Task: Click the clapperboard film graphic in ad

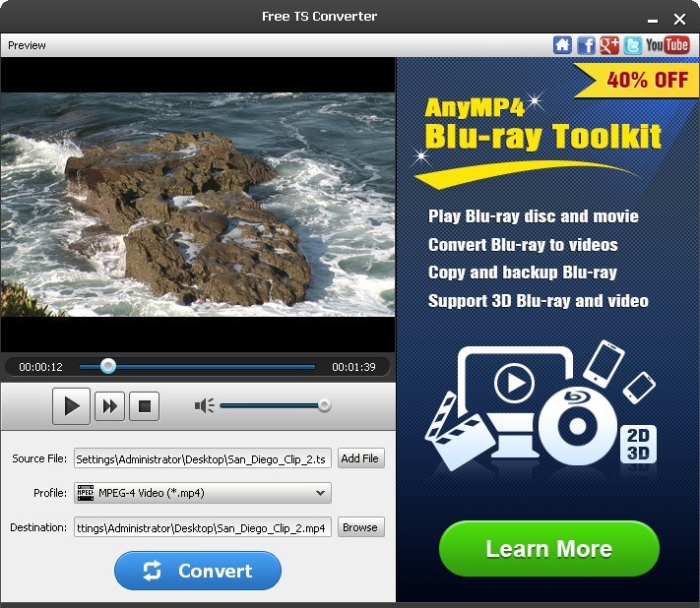Action: point(460,433)
